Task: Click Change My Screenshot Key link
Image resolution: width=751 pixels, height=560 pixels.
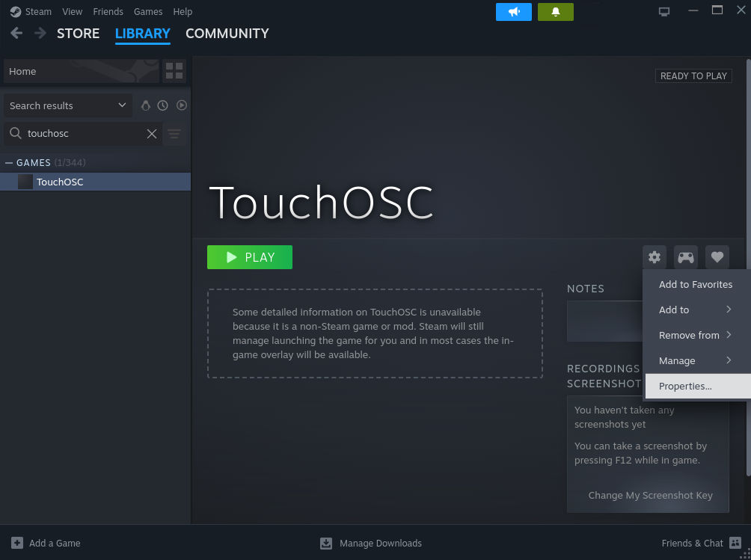Action: point(650,495)
